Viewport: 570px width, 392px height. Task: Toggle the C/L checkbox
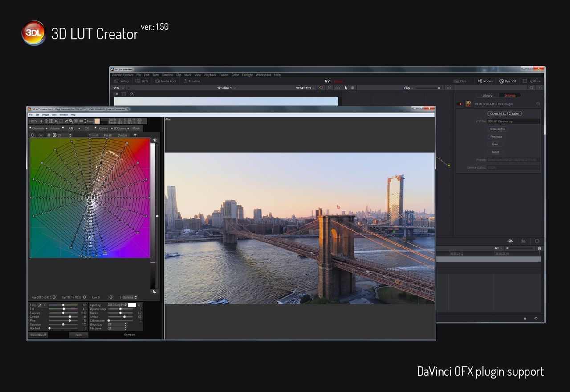[x=79, y=129]
